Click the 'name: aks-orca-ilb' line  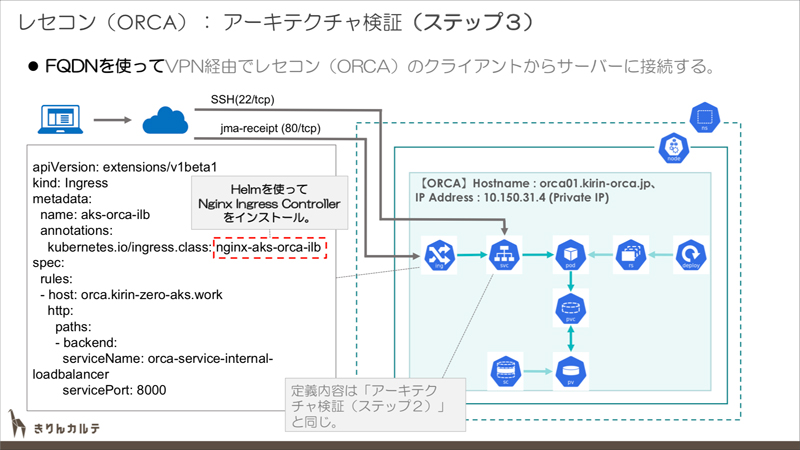click(95, 215)
